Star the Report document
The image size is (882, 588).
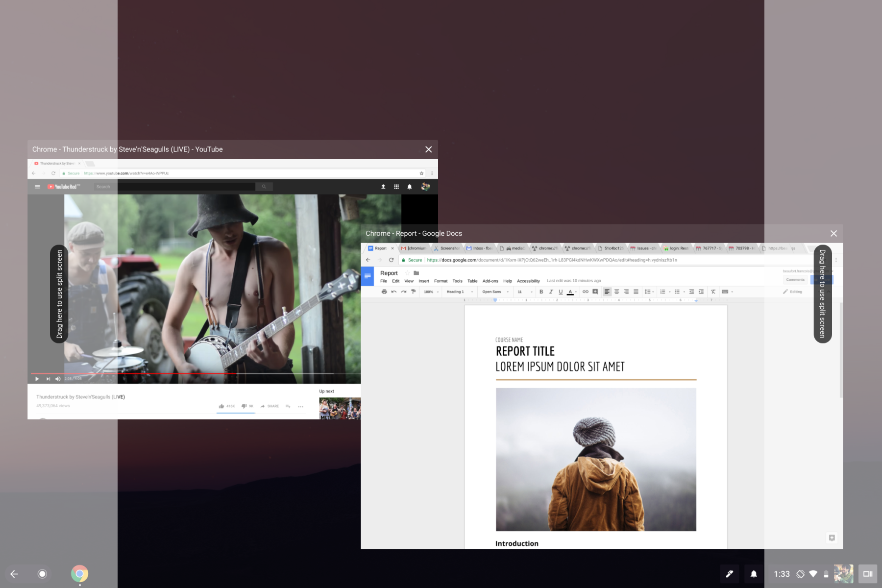407,273
